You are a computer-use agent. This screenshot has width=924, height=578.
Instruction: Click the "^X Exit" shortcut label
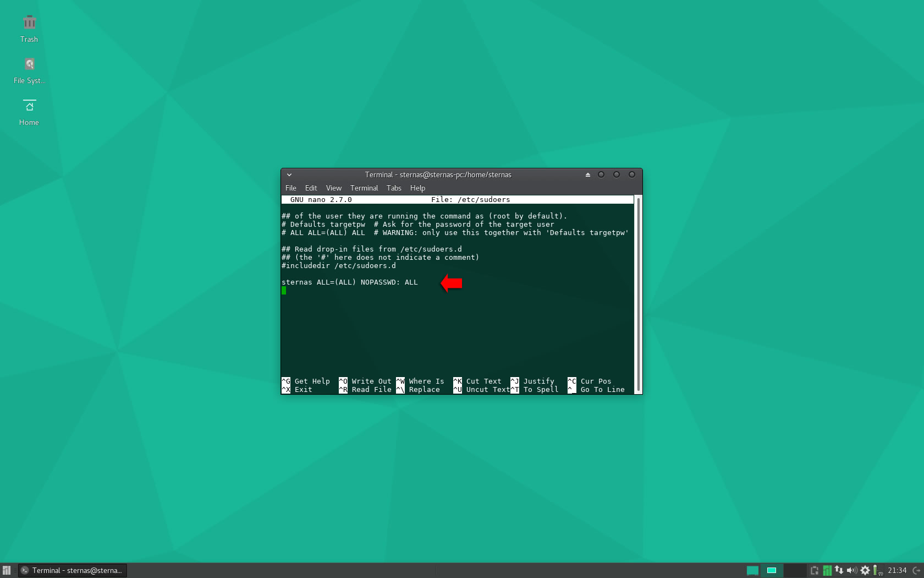(x=297, y=390)
